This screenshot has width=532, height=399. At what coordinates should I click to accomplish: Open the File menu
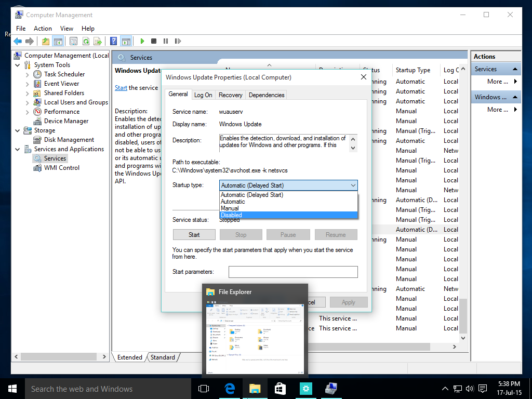pos(21,29)
